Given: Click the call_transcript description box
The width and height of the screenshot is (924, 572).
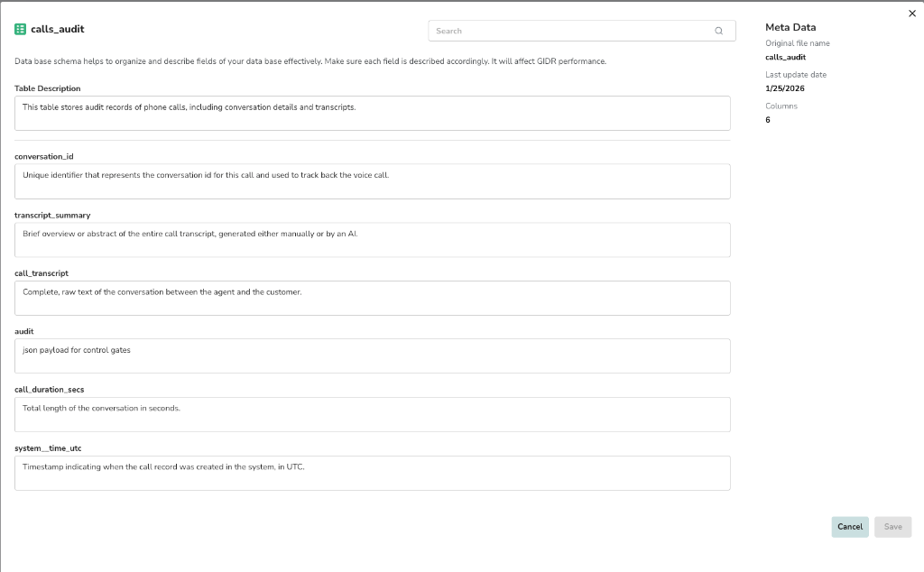Looking at the screenshot, I should (x=371, y=297).
